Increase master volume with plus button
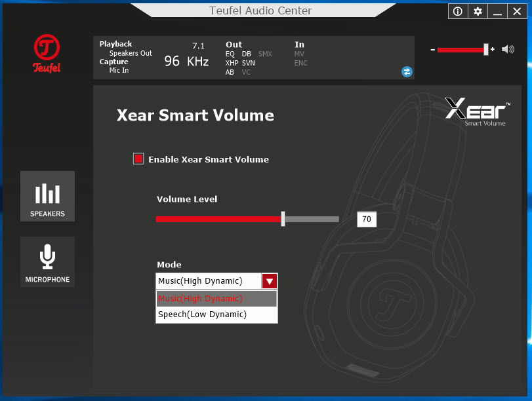Viewport: 532px width, 401px height. tap(493, 49)
